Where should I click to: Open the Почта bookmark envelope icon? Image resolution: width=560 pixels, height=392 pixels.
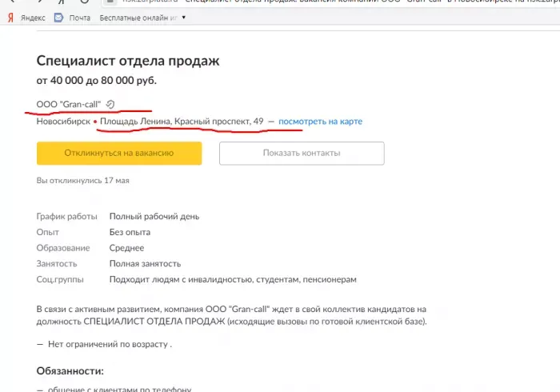click(58, 18)
